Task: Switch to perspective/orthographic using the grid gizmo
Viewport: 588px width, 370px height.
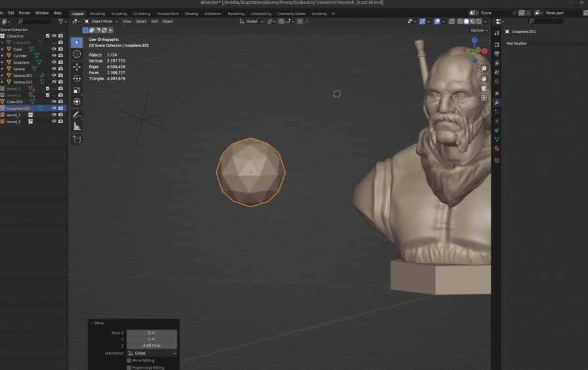Action: click(x=484, y=98)
